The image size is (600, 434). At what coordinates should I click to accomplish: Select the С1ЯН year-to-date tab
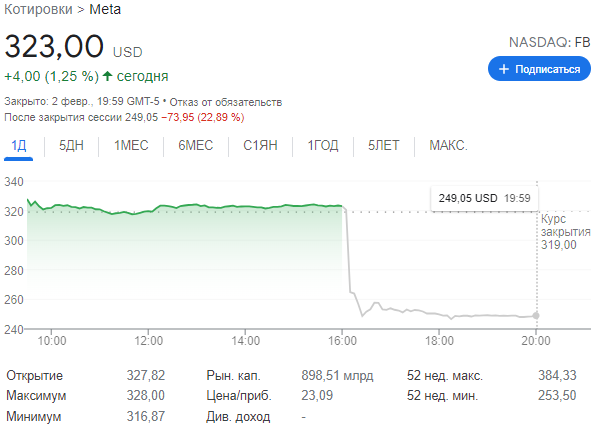pyautogui.click(x=261, y=145)
